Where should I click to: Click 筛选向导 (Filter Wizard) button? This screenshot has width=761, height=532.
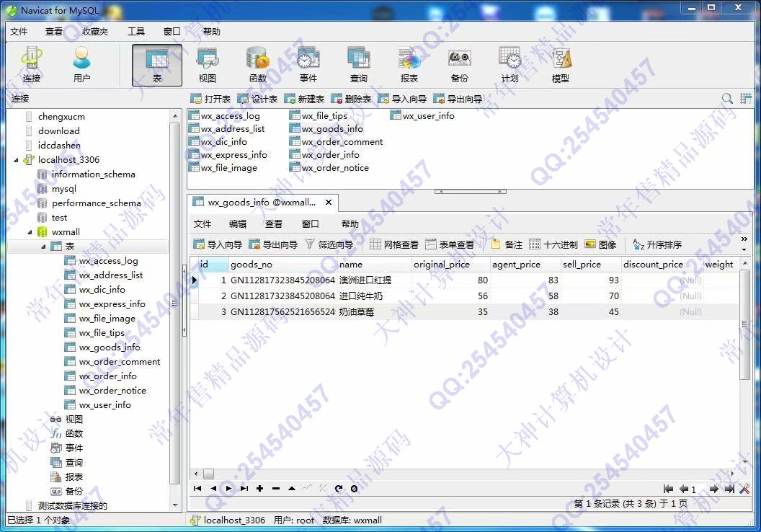point(329,244)
